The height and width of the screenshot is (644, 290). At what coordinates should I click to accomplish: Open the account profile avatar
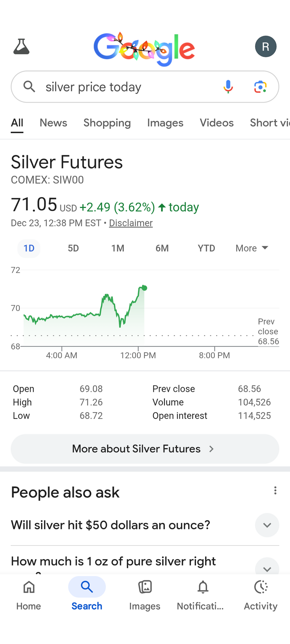tap(265, 46)
